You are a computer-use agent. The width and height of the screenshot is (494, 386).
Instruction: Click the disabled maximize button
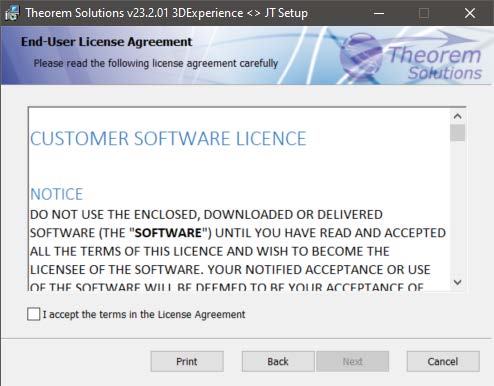pyautogui.click(x=424, y=13)
